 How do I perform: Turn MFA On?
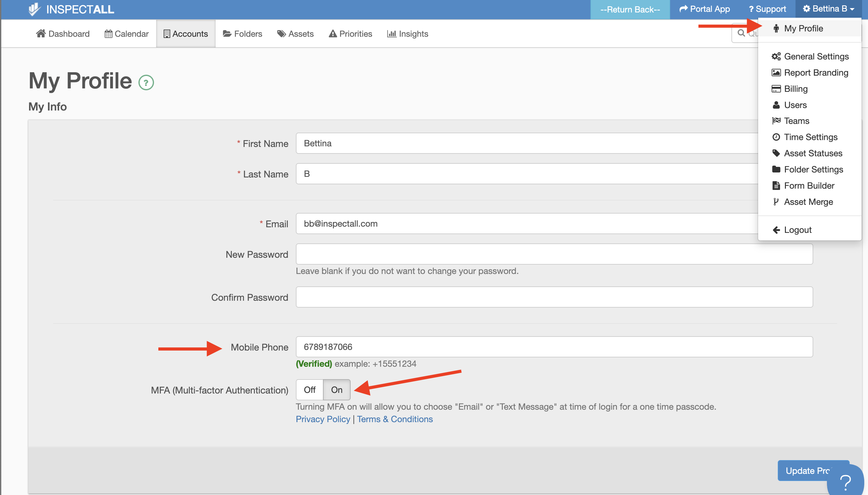[x=336, y=390]
